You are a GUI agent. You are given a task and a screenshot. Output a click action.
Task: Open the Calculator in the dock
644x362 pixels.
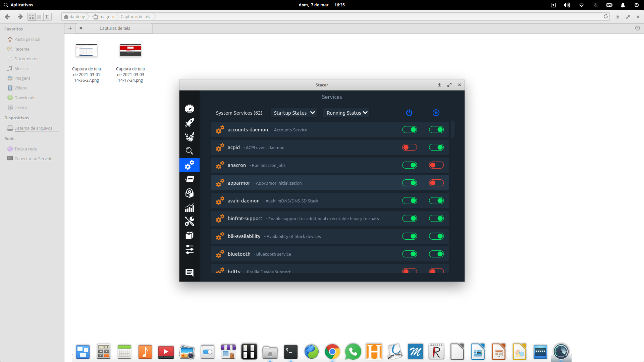tap(104, 352)
